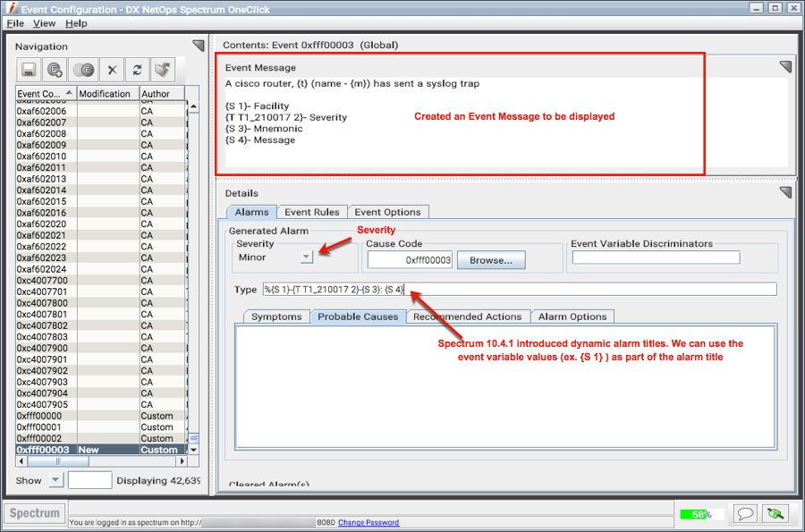Image resolution: width=805 pixels, height=532 pixels.
Task: Open the File menu
Action: 15,23
